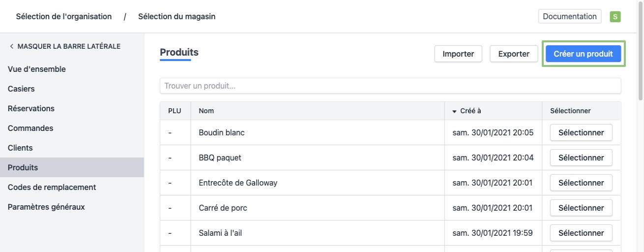
Task: Open Codes de remplacement in sidebar
Action: pyautogui.click(x=52, y=187)
